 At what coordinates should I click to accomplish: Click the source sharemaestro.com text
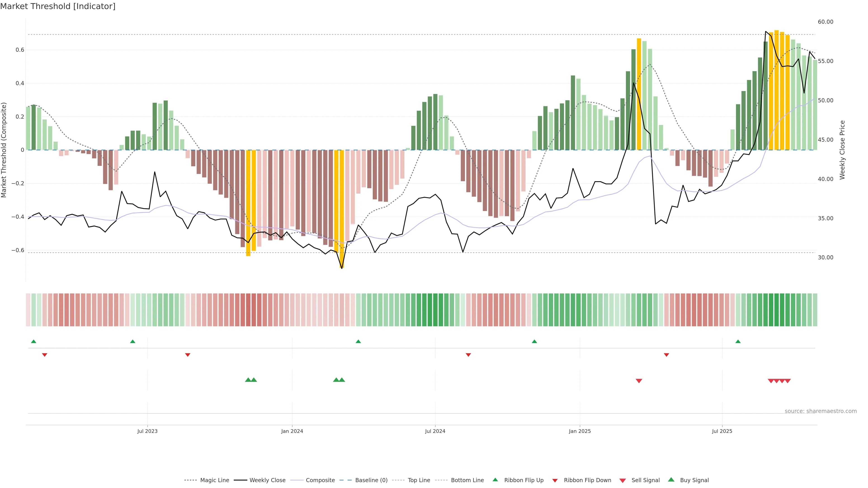click(x=821, y=411)
